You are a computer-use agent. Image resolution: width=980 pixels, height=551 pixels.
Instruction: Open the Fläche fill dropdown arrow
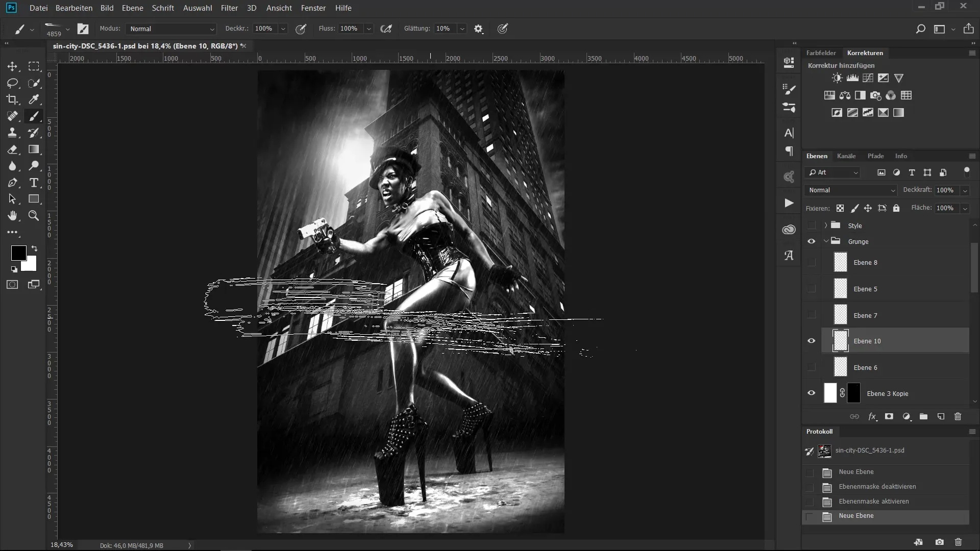[x=965, y=208]
